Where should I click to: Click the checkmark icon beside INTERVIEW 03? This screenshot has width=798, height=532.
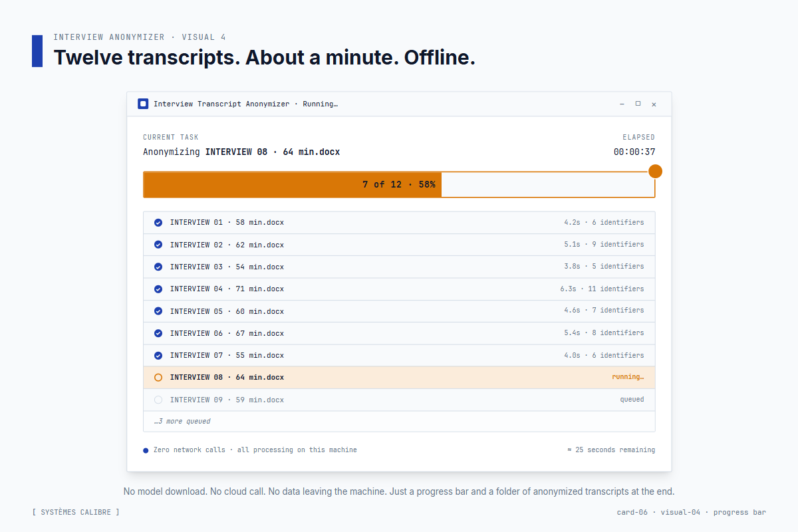pos(158,266)
